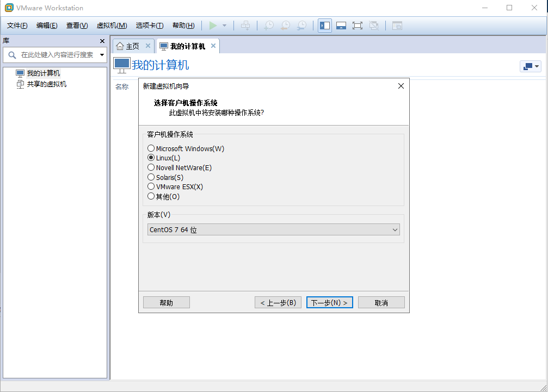The width and height of the screenshot is (548, 392).
Task: Click the take snapshot toolbar icon
Action: [x=269, y=26]
